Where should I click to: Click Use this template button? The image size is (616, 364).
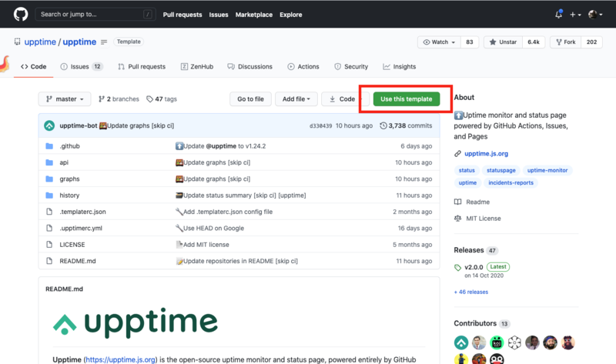click(407, 99)
